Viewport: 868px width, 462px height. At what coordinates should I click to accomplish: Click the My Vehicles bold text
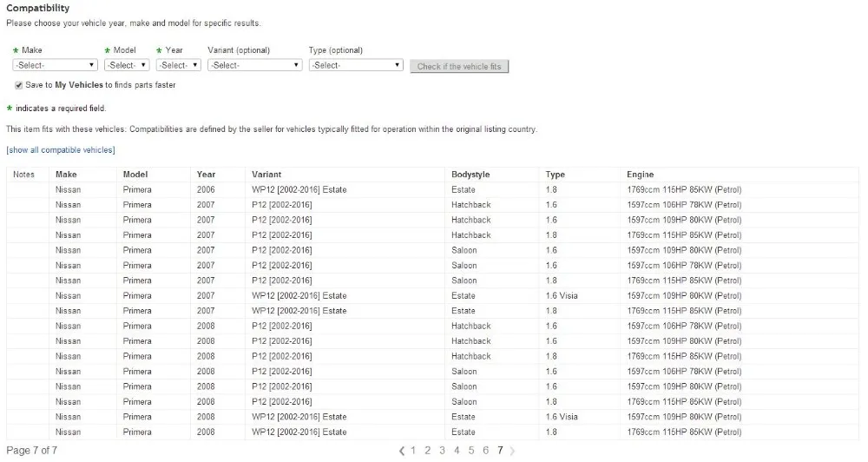coord(79,85)
